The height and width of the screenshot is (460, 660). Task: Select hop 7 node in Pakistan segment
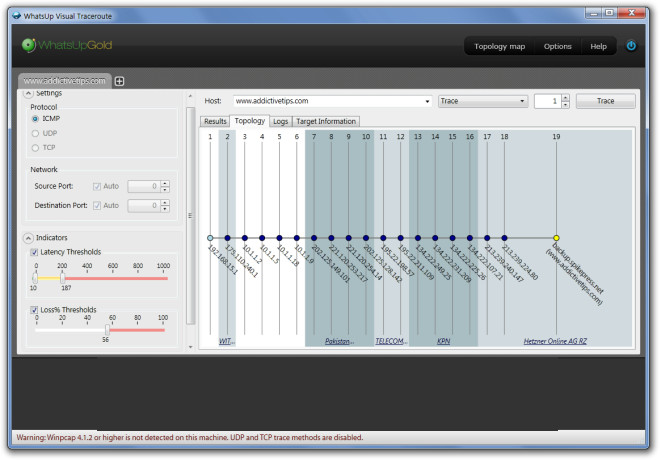pos(314,238)
